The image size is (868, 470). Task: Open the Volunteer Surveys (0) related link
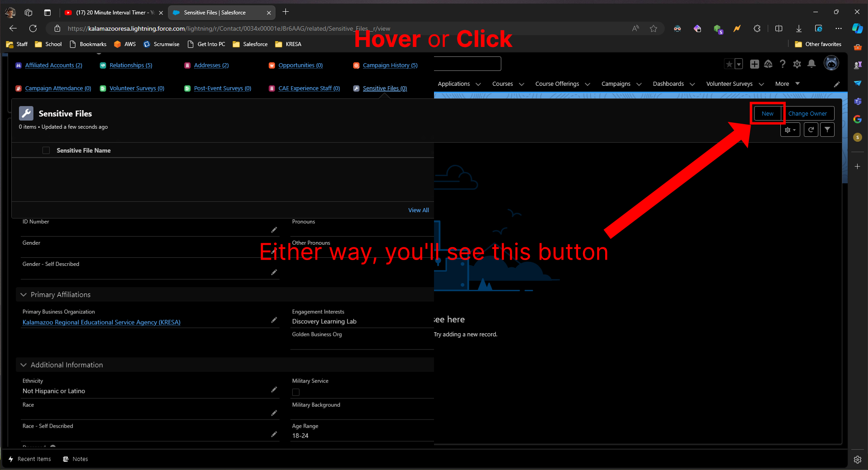tap(137, 88)
